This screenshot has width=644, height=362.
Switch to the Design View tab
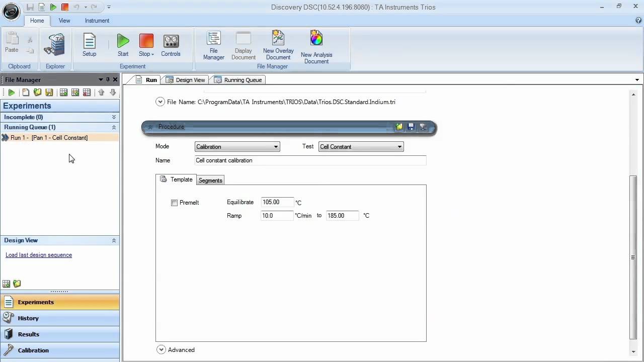185,80
